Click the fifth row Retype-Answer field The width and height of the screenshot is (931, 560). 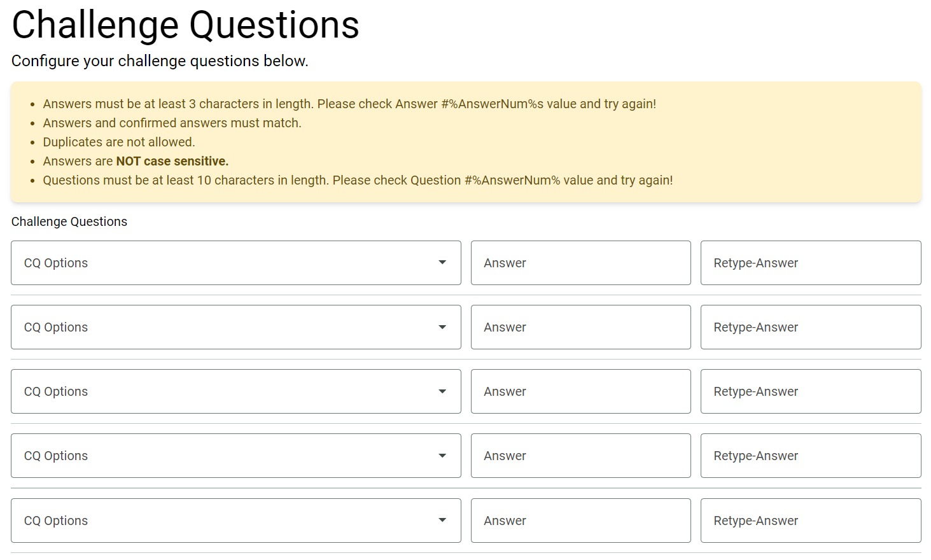point(810,521)
